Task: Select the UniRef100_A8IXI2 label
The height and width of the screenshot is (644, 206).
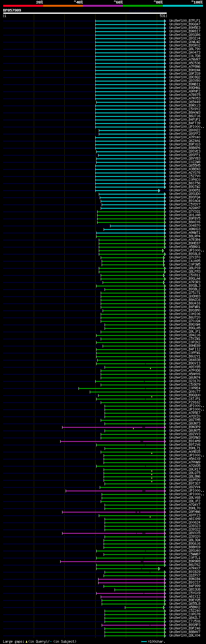Action: pos(185,596)
